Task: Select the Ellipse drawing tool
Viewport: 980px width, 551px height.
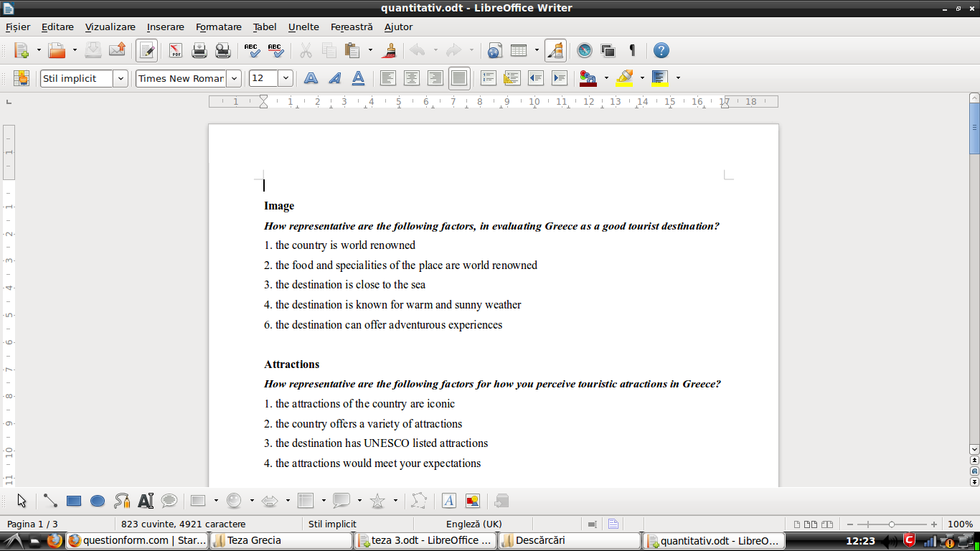Action: [x=98, y=501]
